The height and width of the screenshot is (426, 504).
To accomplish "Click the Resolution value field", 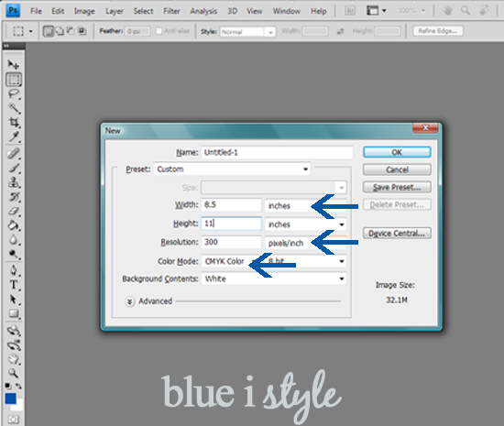I will (232, 242).
